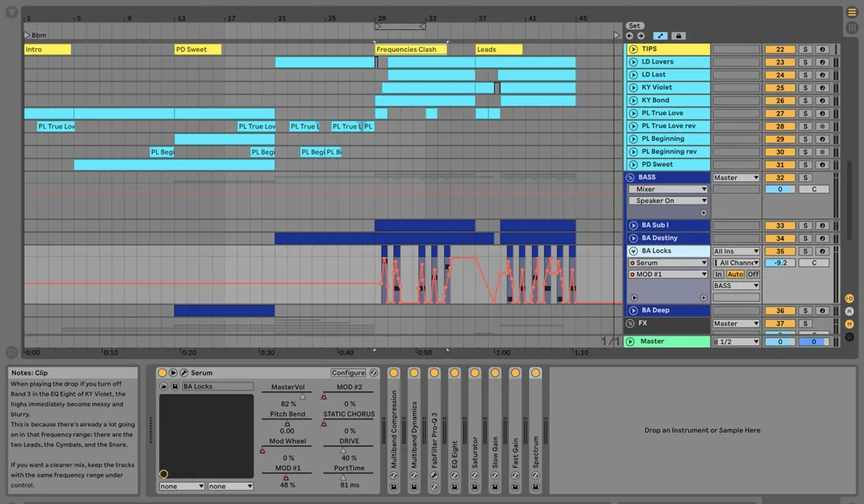This screenshot has width=864, height=504.
Task: Toggle Saturator device activator
Action: click(x=474, y=373)
